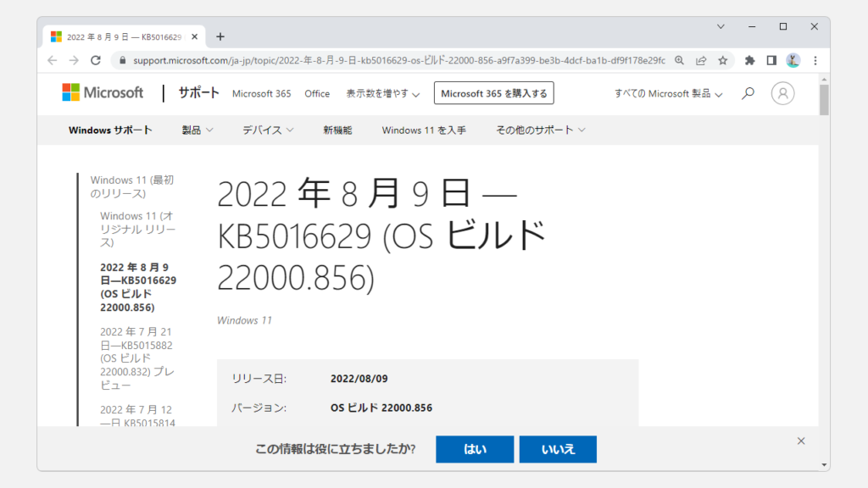
Task: Open KB5015814 sidebar link
Action: [137, 416]
